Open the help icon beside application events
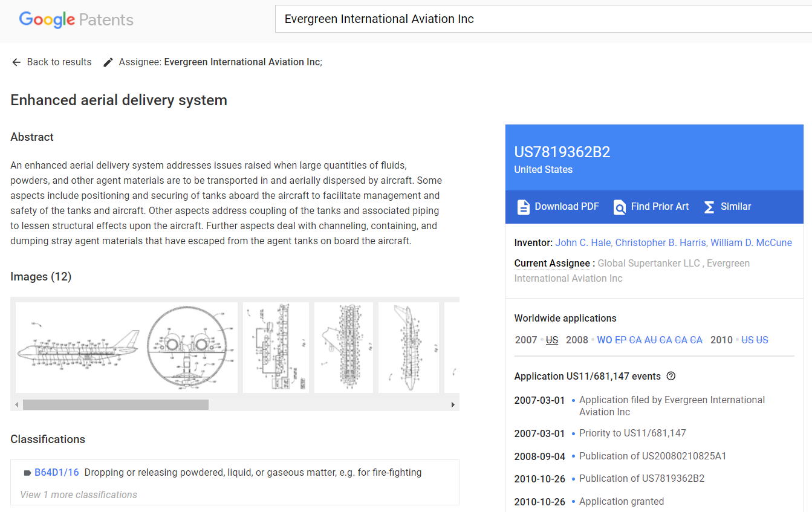Image resolution: width=812 pixels, height=512 pixels. (x=671, y=376)
